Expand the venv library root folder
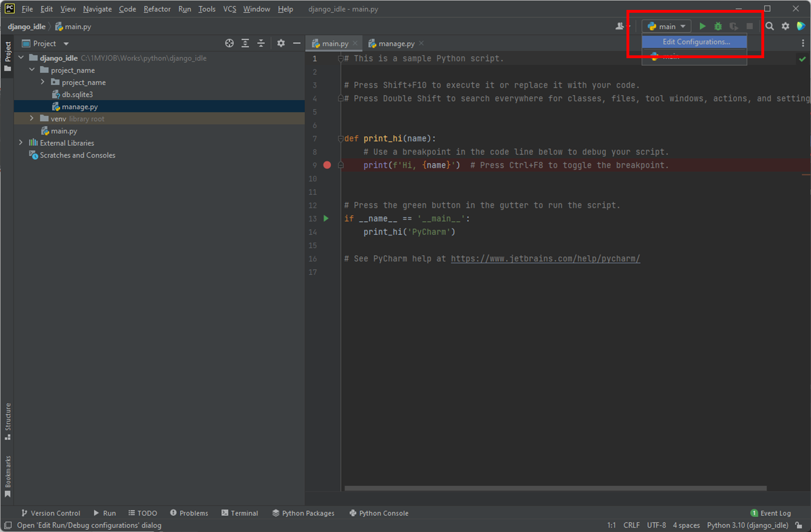 32,119
